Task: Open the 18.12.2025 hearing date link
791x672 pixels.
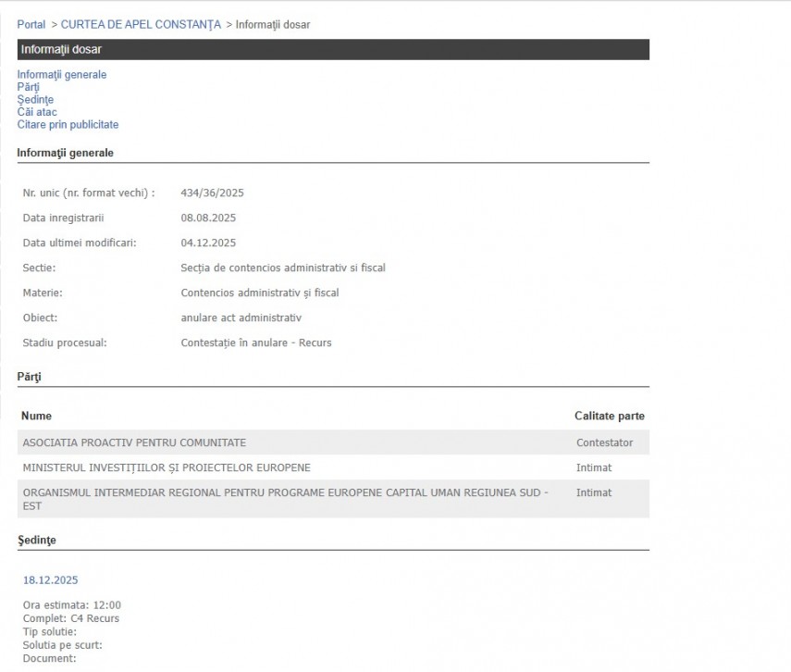Action: pos(50,580)
